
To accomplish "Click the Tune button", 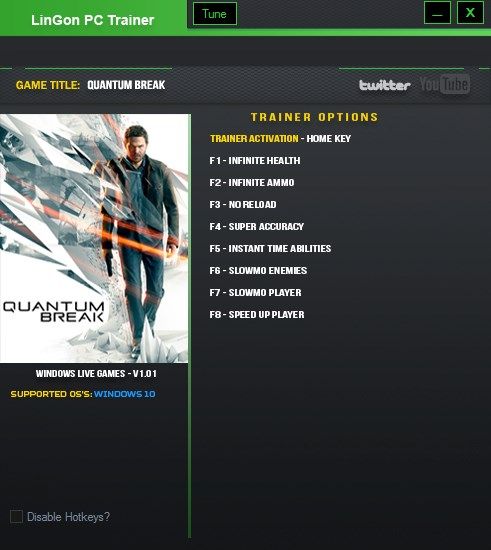I will tap(215, 14).
